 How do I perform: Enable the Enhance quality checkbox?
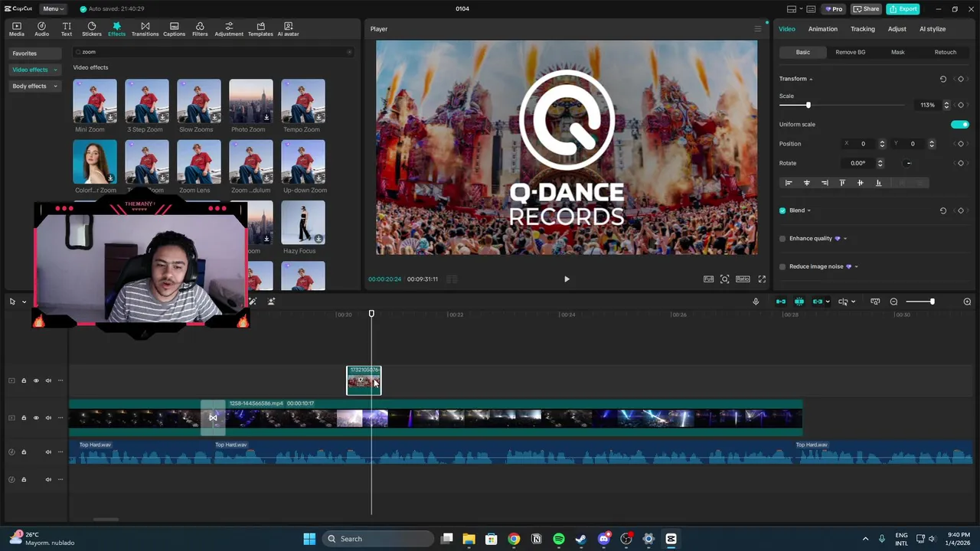[782, 239]
